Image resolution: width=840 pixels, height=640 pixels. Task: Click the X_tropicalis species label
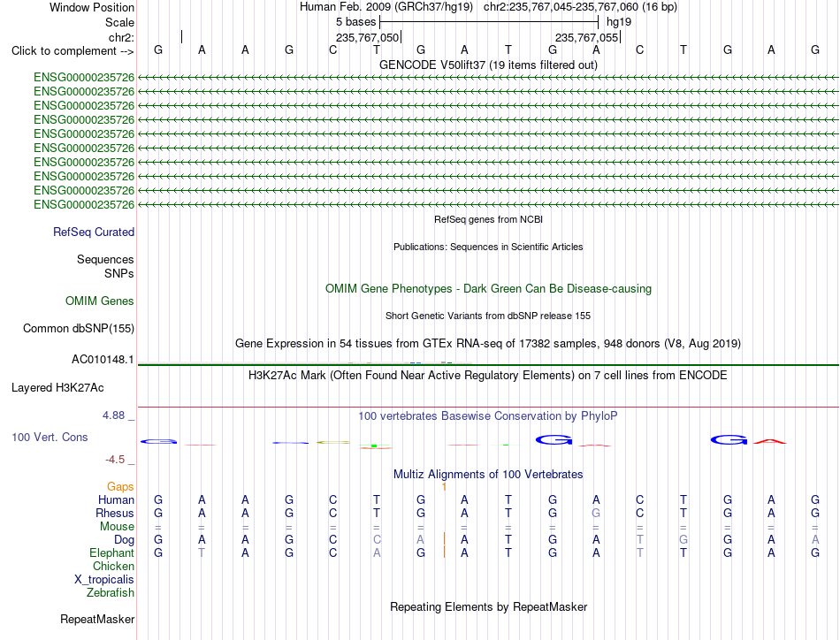(x=104, y=580)
